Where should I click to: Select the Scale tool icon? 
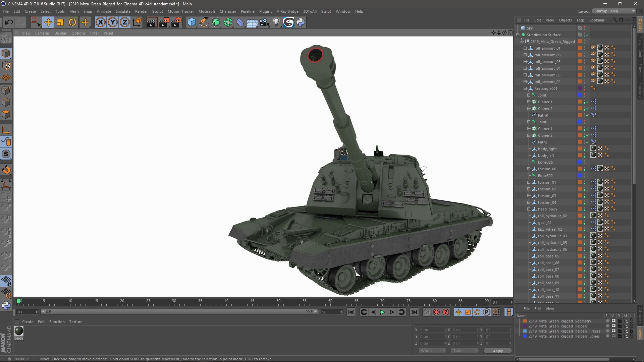coord(61,22)
